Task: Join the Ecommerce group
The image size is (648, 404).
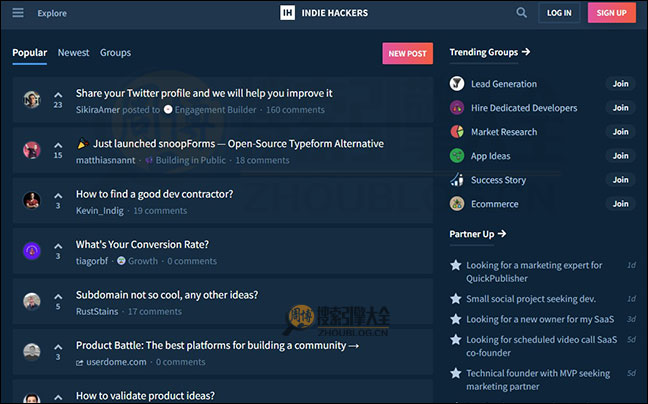Action: [x=620, y=203]
